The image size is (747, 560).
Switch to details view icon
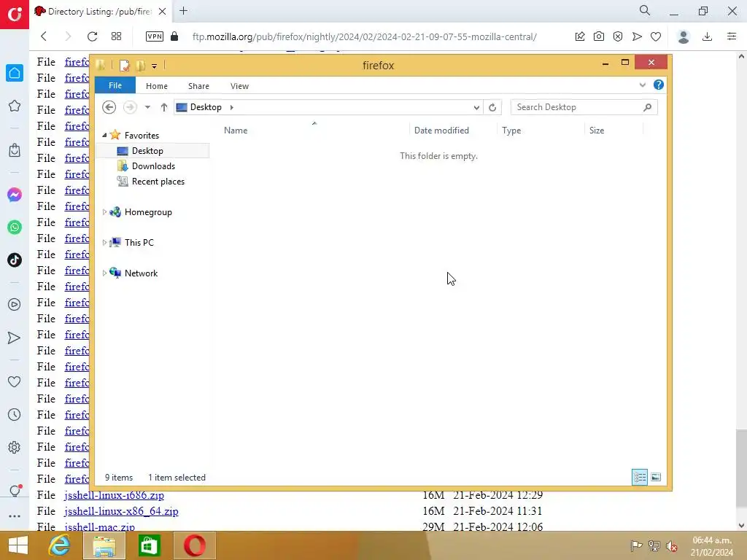[x=639, y=477]
